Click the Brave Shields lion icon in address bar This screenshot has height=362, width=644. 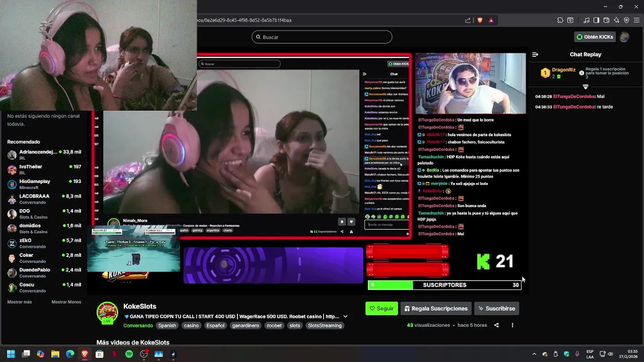coord(480,20)
